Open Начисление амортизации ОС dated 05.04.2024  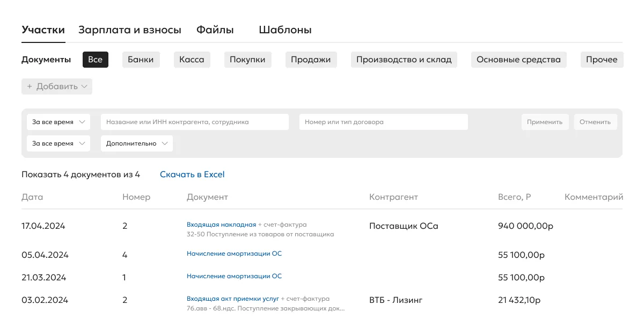tap(234, 254)
